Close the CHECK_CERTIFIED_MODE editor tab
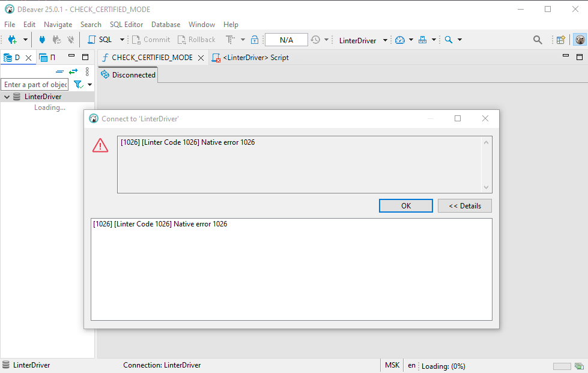Viewport: 588px width, 373px height. tap(201, 58)
